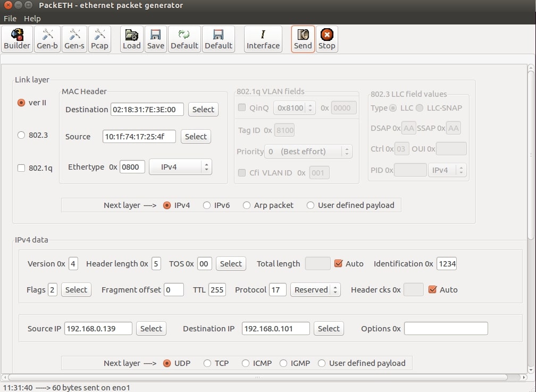Click the 'MAC Header' group label
The width and height of the screenshot is (536, 392).
click(84, 91)
